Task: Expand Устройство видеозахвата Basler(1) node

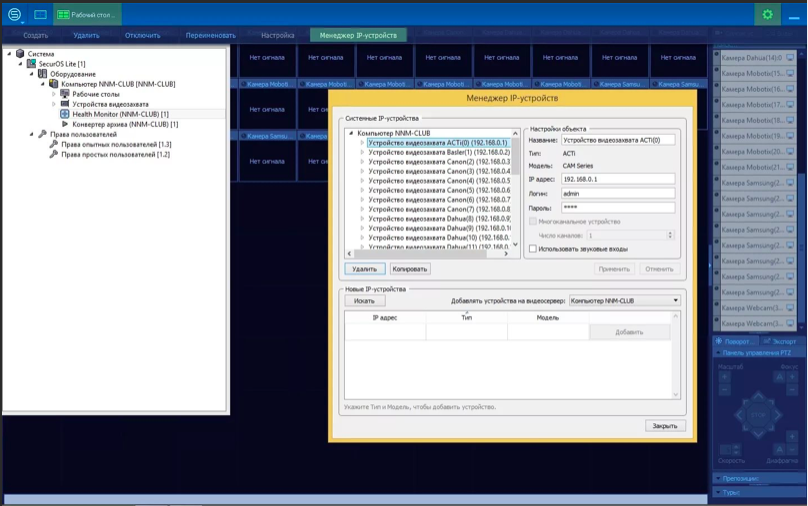Action: pyautogui.click(x=363, y=153)
